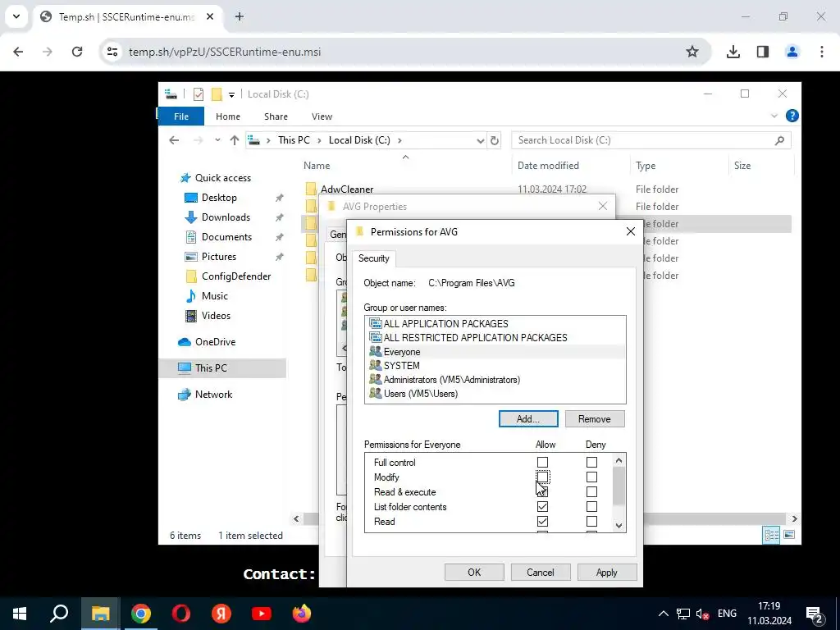Open Customize Quick Access Toolbar dropdown
Screen dimensions: 840x630
click(x=231, y=95)
